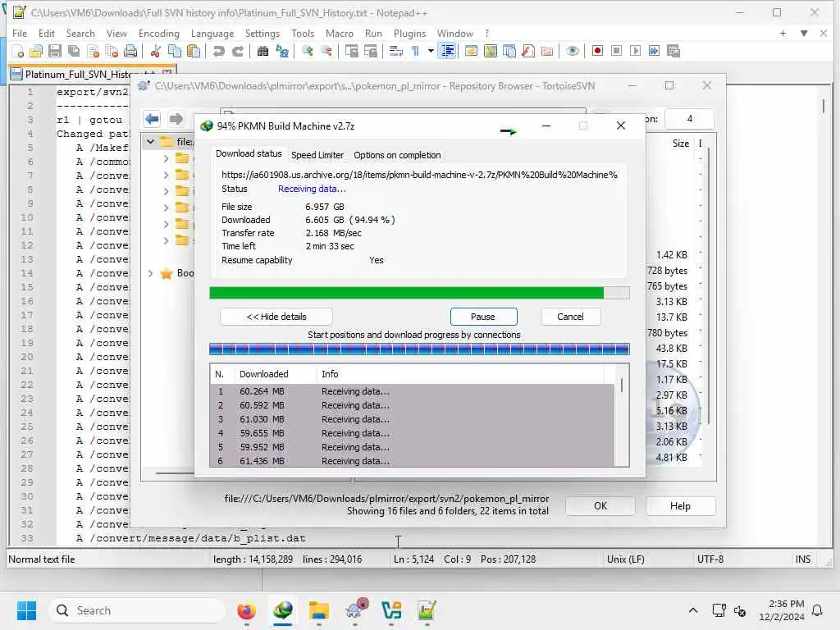Toggle Indent Guide toolbar button
The image size is (840, 630).
tap(447, 52)
